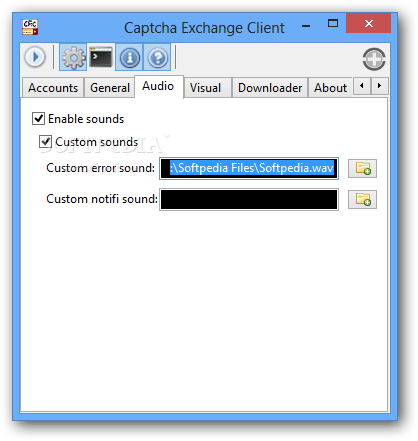
Task: Click the blue play/start toolbar button
Action: pyautogui.click(x=35, y=57)
